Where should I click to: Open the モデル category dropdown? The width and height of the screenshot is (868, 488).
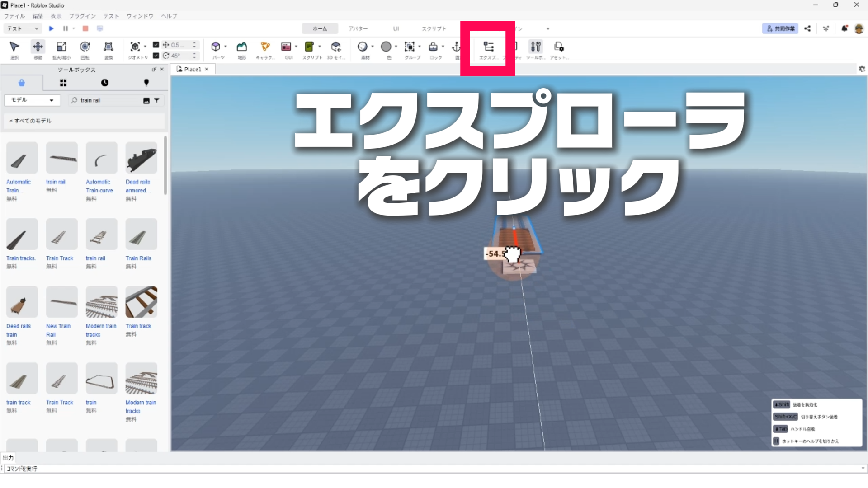[x=32, y=100]
